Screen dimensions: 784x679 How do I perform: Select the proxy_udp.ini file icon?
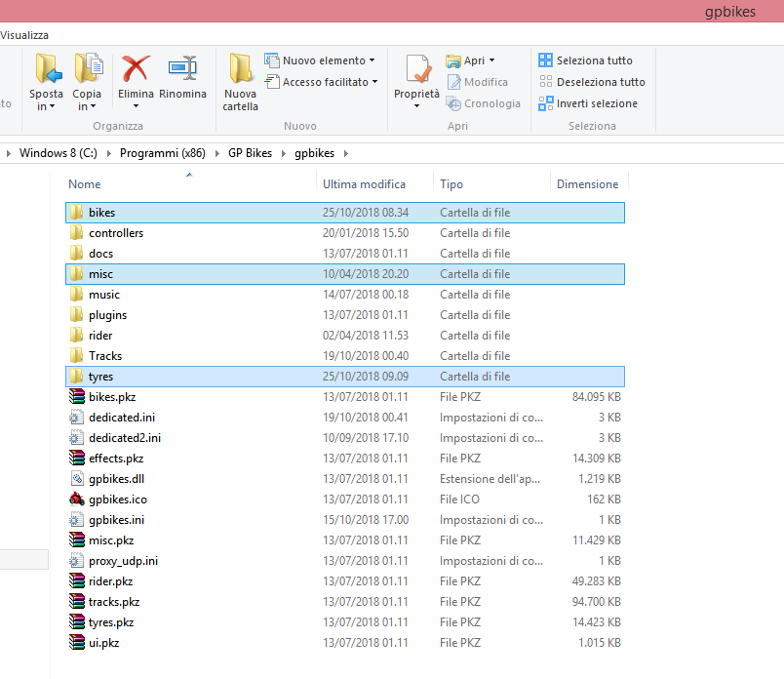click(76, 561)
